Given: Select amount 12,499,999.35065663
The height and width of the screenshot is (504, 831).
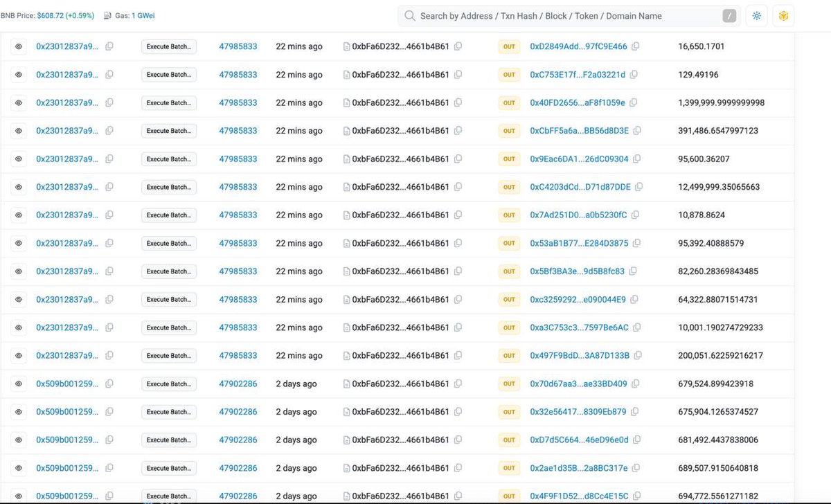Looking at the screenshot, I should [719, 187].
